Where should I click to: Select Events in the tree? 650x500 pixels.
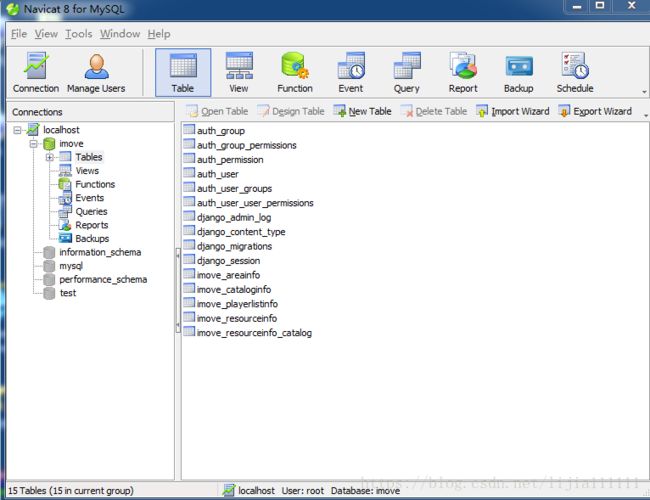pyautogui.click(x=90, y=198)
